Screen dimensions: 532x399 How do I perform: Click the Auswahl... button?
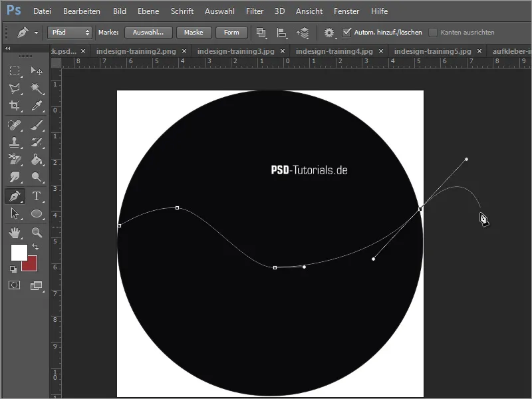(x=148, y=33)
